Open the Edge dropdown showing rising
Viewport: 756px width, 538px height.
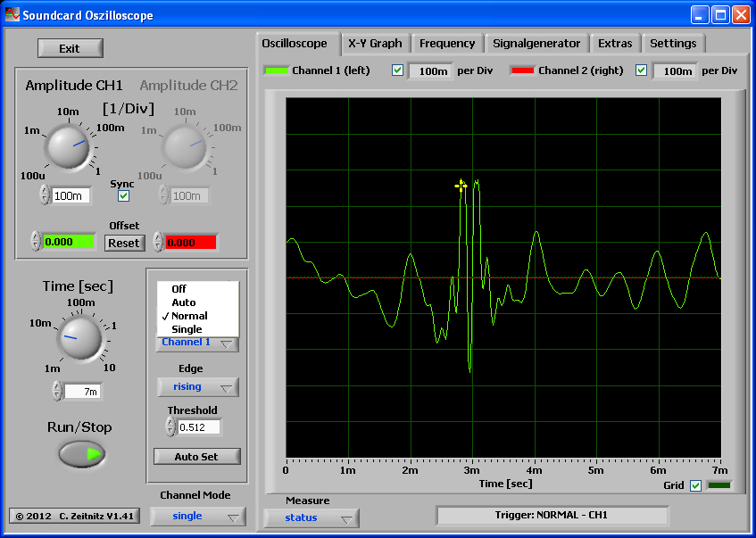(196, 386)
